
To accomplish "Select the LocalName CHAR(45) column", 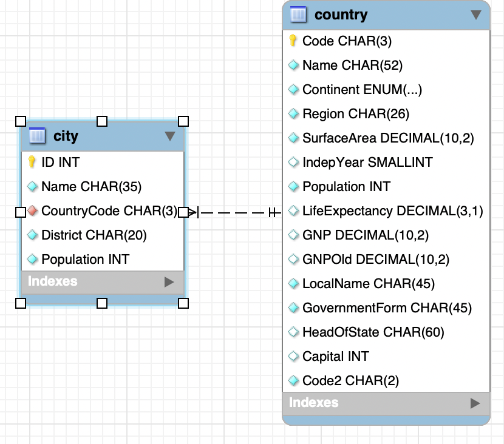I will click(x=386, y=283).
